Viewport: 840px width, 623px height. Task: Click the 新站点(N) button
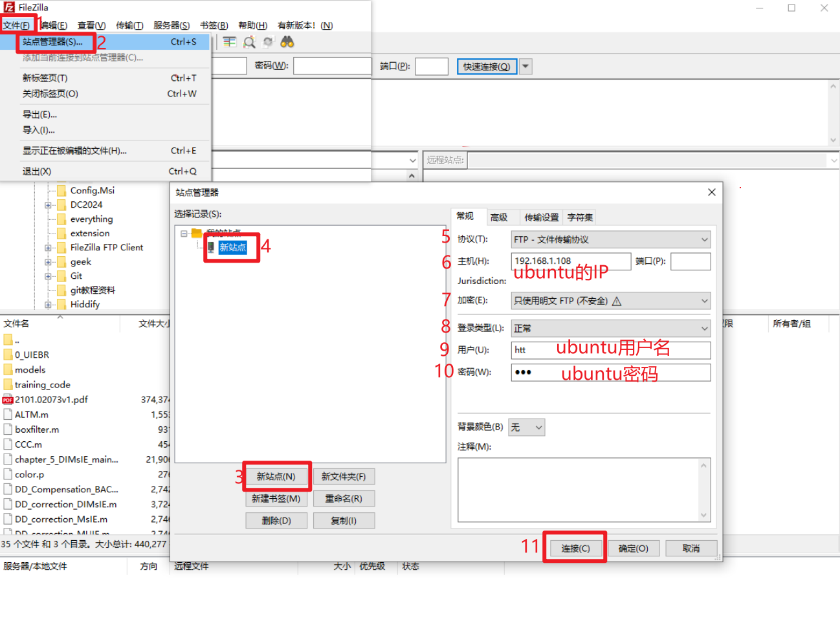tap(276, 477)
